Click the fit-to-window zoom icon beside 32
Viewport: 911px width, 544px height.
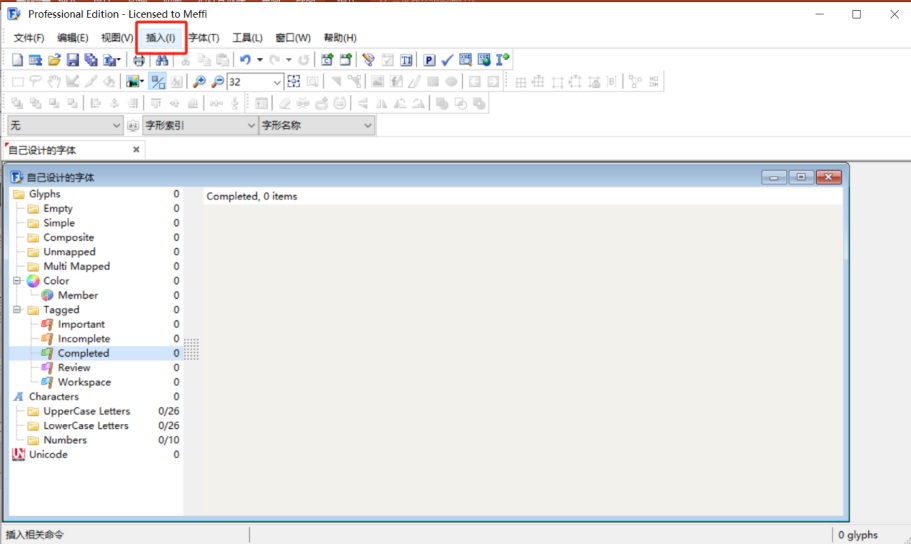coord(294,81)
